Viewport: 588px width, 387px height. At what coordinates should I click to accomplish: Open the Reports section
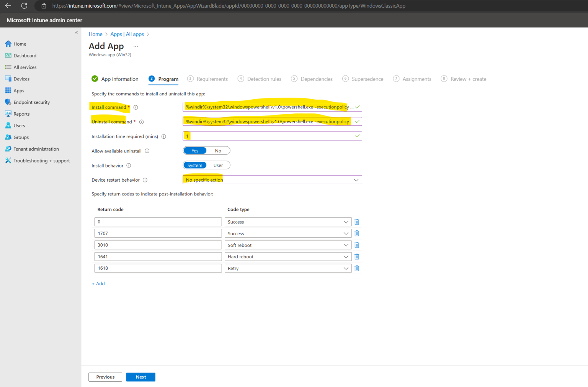[21, 114]
